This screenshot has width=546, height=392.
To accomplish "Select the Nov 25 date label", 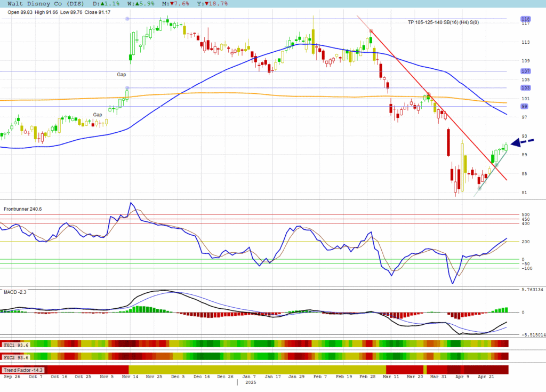I will click(x=154, y=377).
